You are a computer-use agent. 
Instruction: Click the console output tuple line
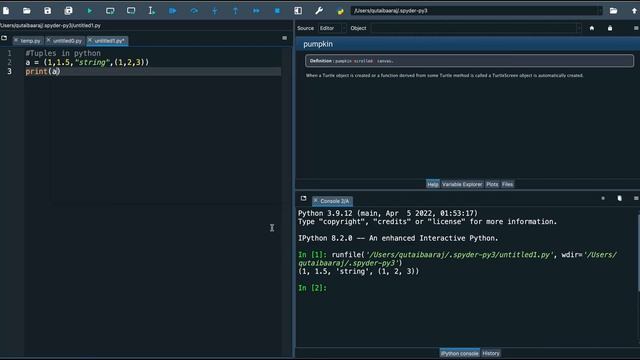click(x=358, y=271)
